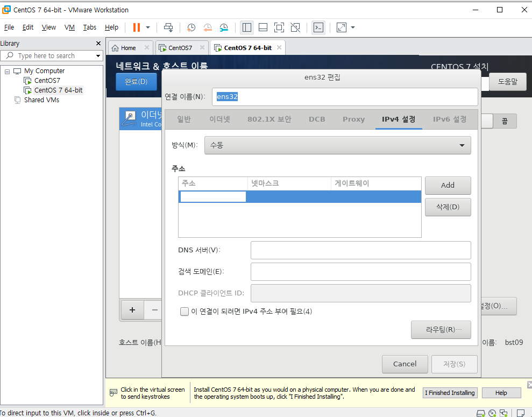This screenshot has height=417, width=532.
Task: Close the CentOS 7 64-bit tab
Action: pyautogui.click(x=279, y=47)
